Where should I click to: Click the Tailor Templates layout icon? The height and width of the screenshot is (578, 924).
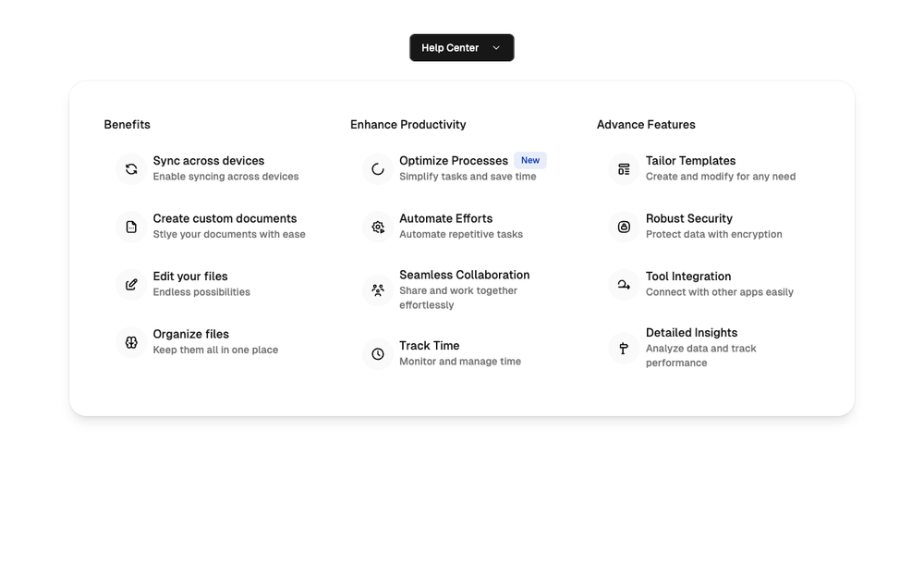[624, 169]
